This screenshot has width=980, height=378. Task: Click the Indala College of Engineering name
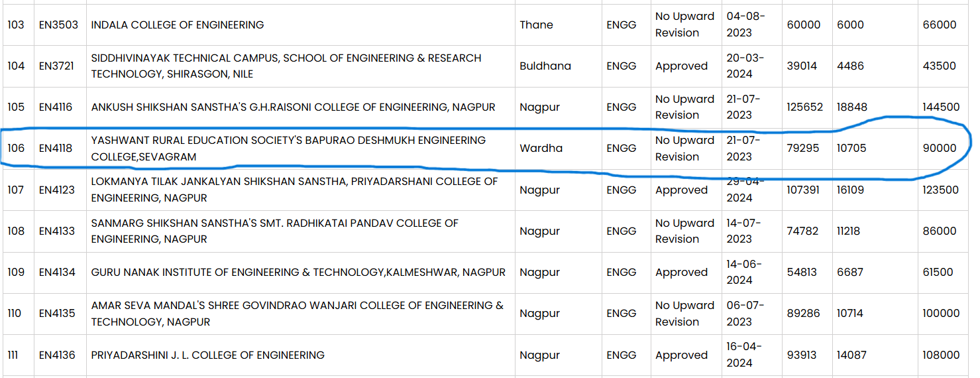click(x=178, y=25)
